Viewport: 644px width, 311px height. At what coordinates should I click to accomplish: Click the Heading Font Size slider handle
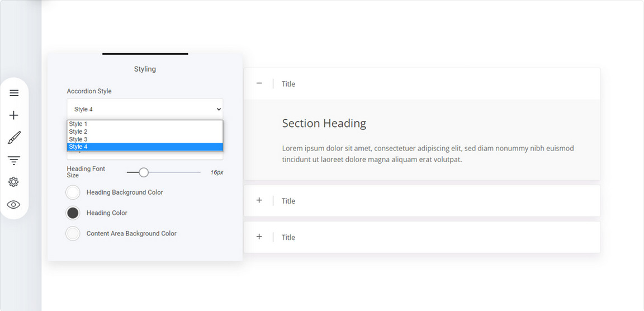(x=143, y=172)
